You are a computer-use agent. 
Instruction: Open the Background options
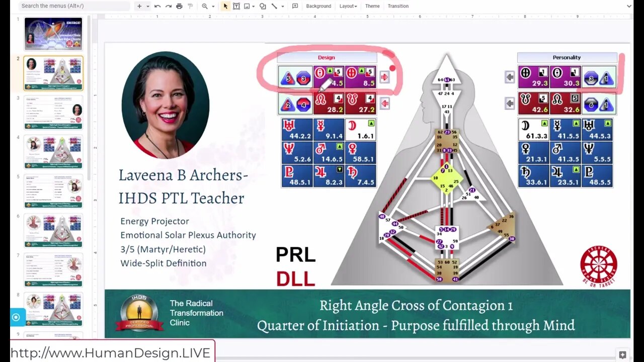318,6
